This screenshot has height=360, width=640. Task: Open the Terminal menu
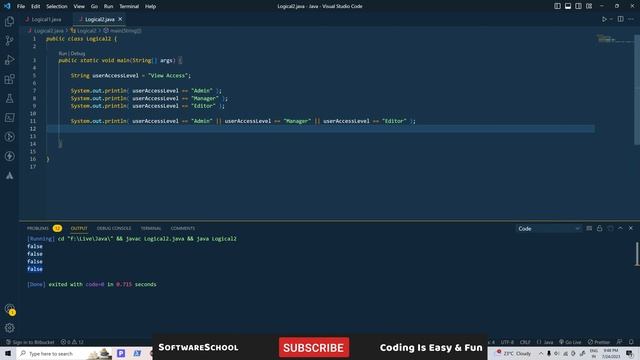click(x=129, y=6)
